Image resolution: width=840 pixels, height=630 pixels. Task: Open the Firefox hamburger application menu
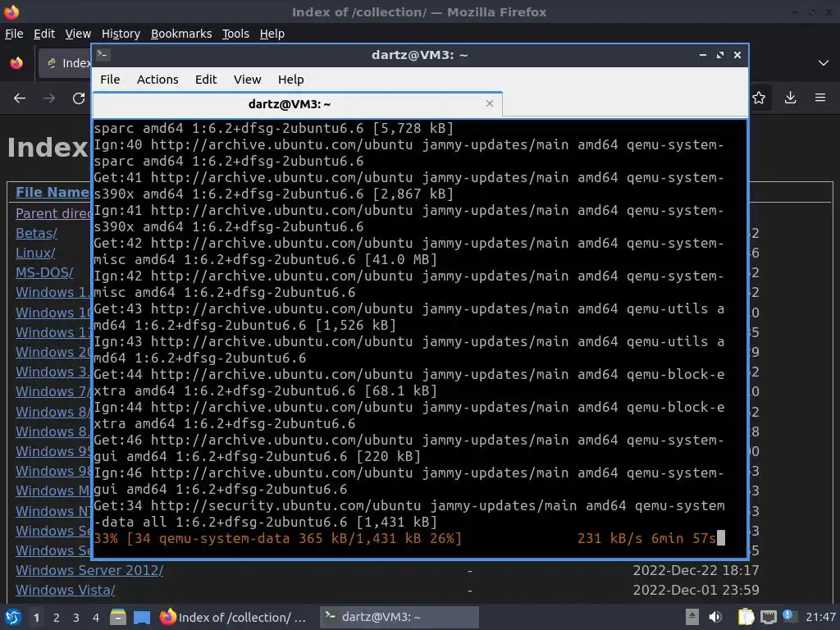tap(820, 98)
